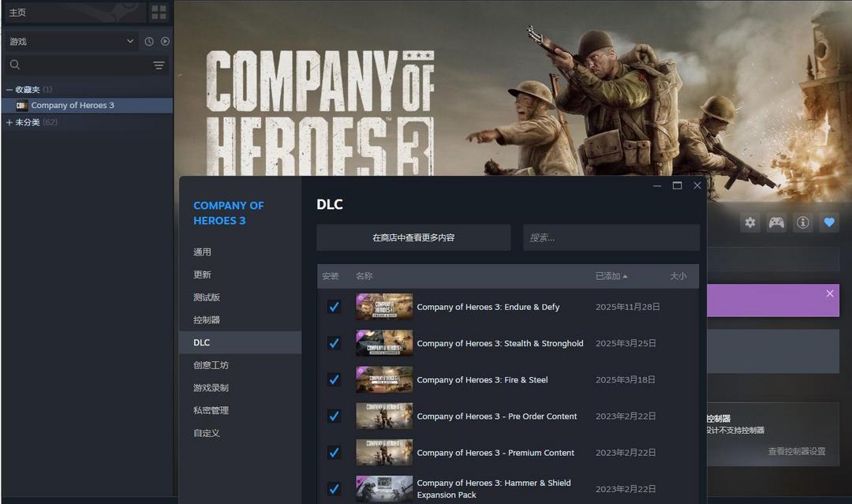
Task: Toggle the favorite heart icon
Action: click(x=828, y=222)
